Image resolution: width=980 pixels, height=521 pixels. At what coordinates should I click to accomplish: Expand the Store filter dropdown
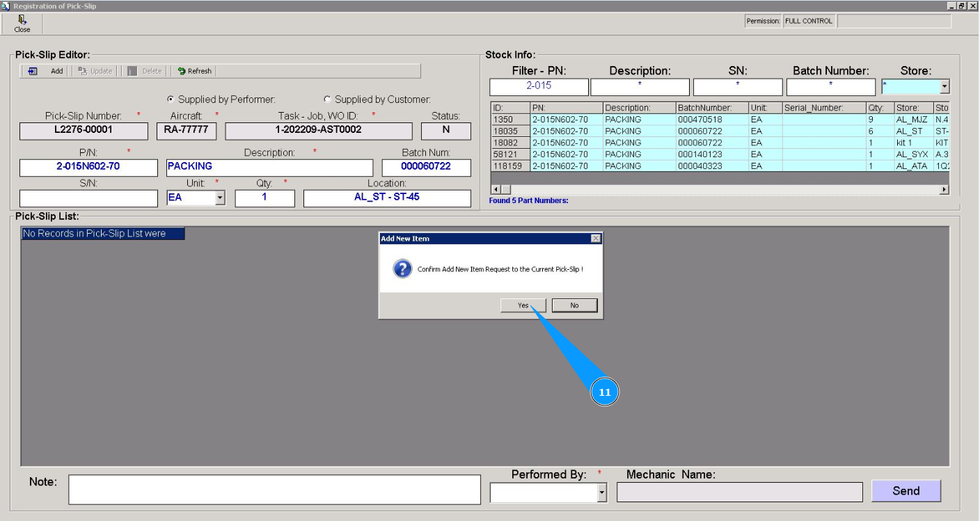coord(945,87)
